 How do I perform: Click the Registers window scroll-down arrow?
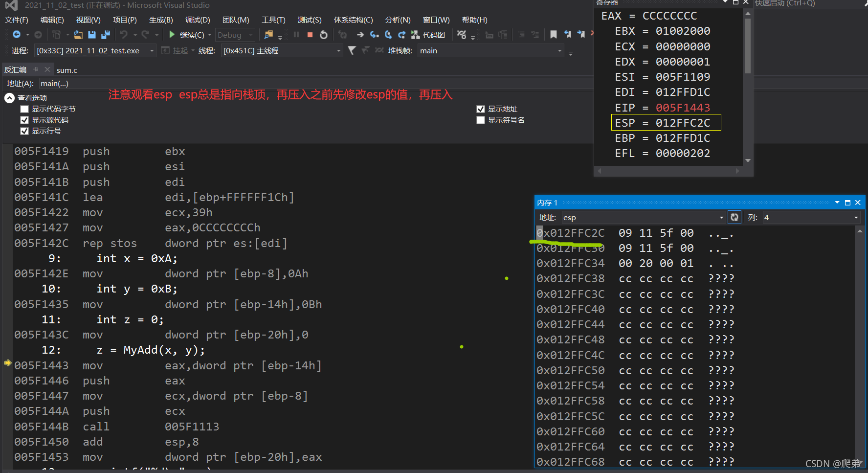click(747, 160)
